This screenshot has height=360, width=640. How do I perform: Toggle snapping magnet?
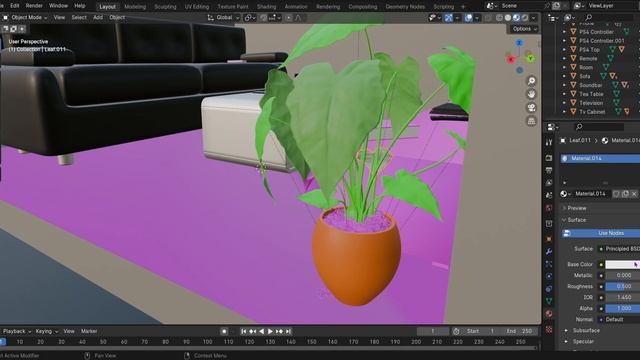(264, 18)
